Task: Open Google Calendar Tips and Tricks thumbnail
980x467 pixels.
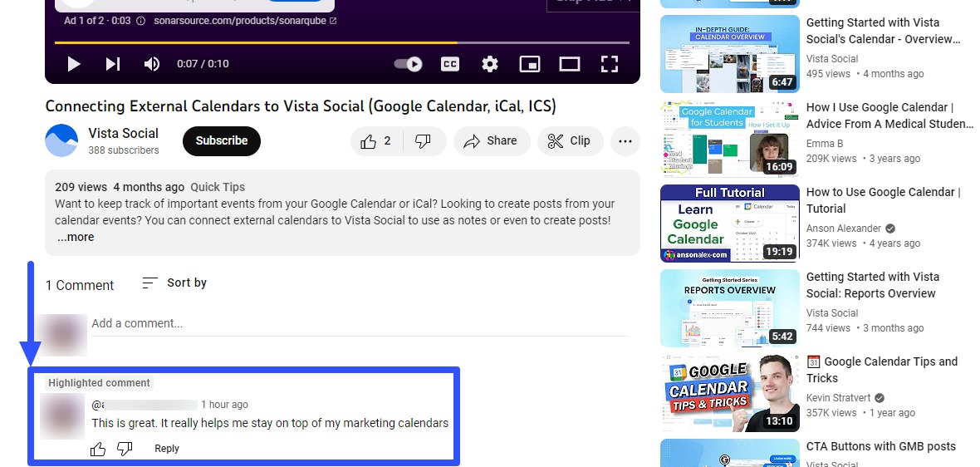Action: [729, 393]
